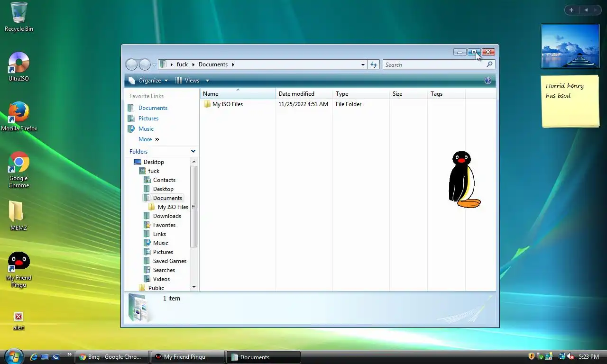Launch Internet Explorer from Quick Launch

(x=34, y=357)
